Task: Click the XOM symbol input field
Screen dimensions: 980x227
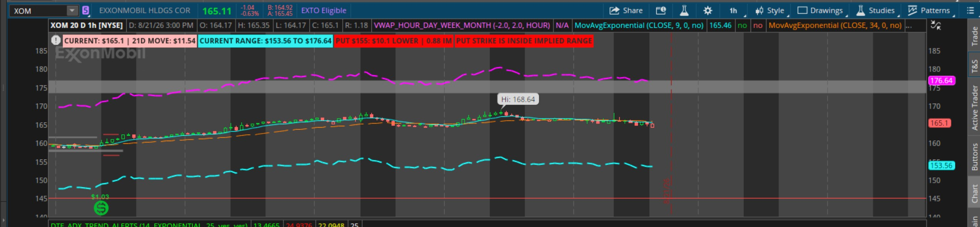Action: pos(38,11)
